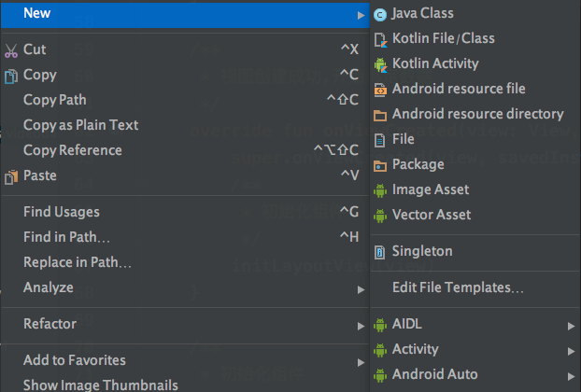Expand the Refactor submenu arrow

click(361, 326)
